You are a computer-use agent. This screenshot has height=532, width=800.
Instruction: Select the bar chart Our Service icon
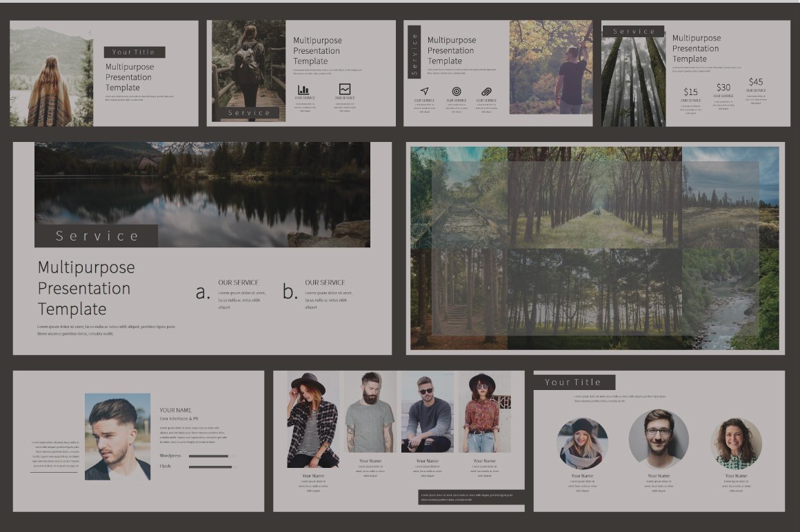(303, 88)
